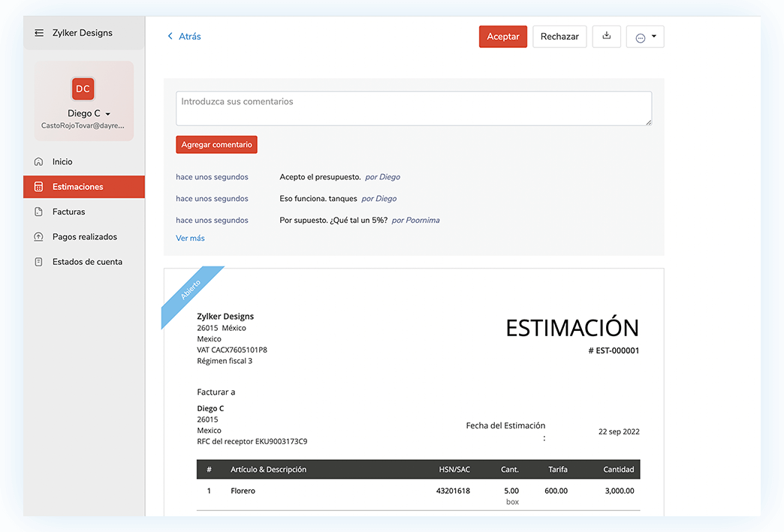
Task: Click the Estimaciones calculator icon
Action: coord(38,186)
